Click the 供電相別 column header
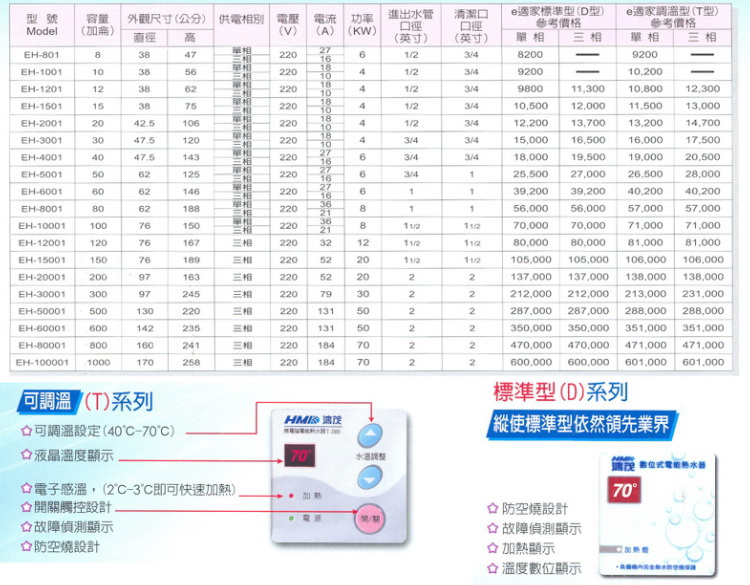 (242, 25)
